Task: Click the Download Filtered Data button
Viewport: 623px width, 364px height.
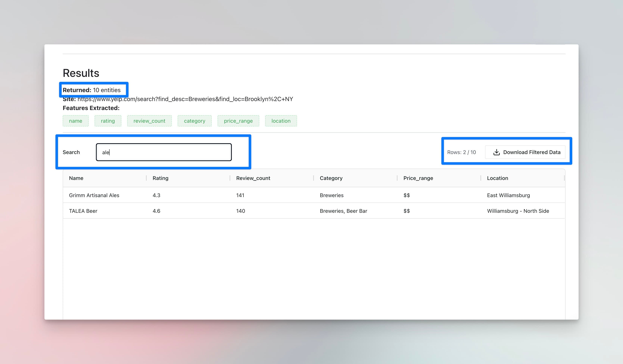Action: [x=525, y=152]
